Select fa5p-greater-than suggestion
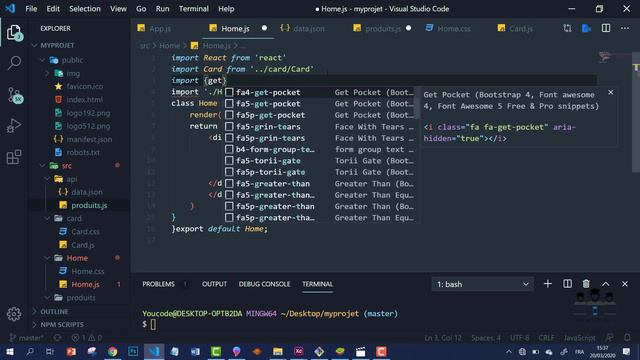Screen dimensions: 640x360 (320, 207)
